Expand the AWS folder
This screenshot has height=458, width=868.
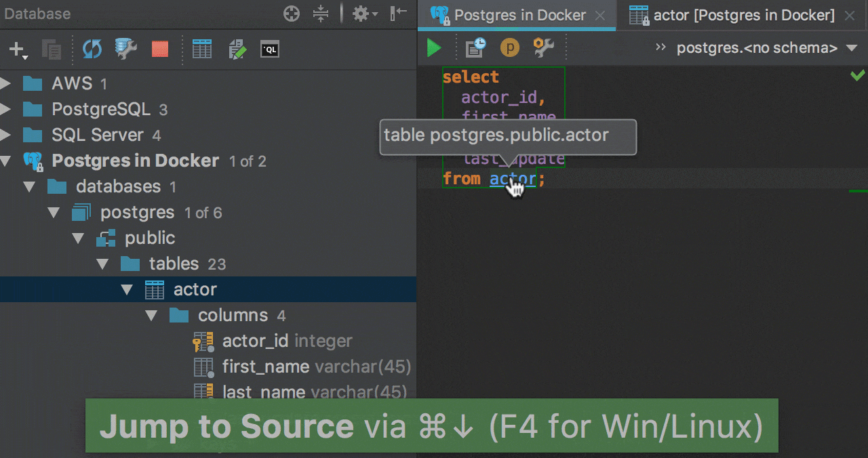6,84
